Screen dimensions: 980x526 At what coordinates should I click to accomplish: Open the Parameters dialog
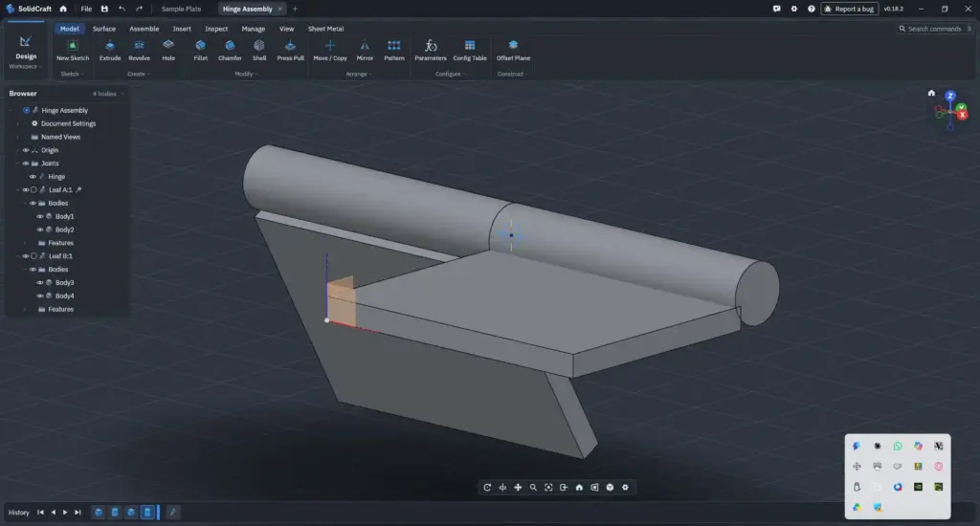point(431,50)
